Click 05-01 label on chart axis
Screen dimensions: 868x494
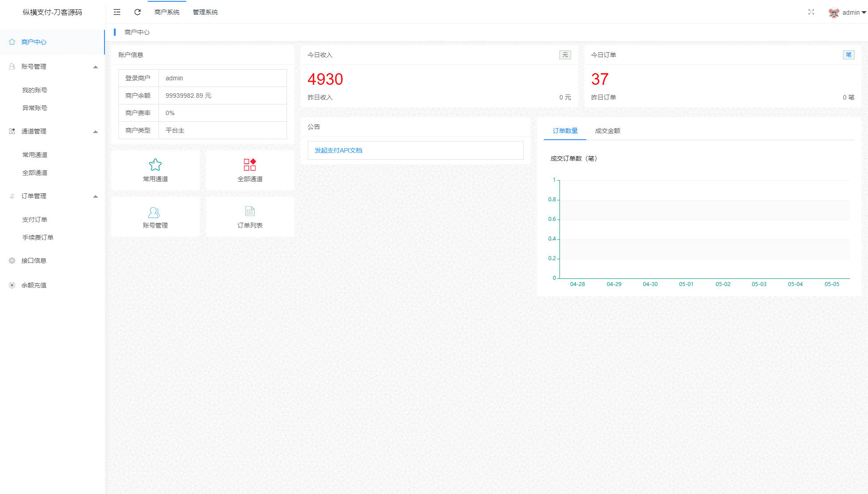(x=686, y=284)
